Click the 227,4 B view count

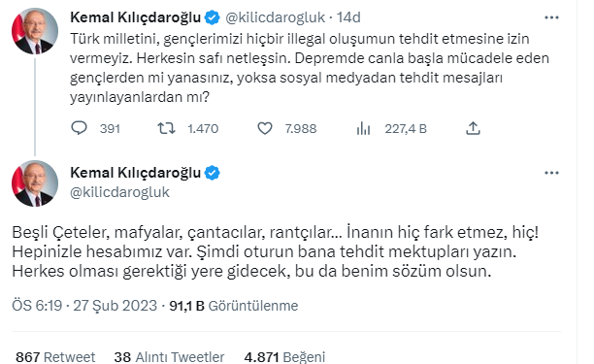[406, 129]
